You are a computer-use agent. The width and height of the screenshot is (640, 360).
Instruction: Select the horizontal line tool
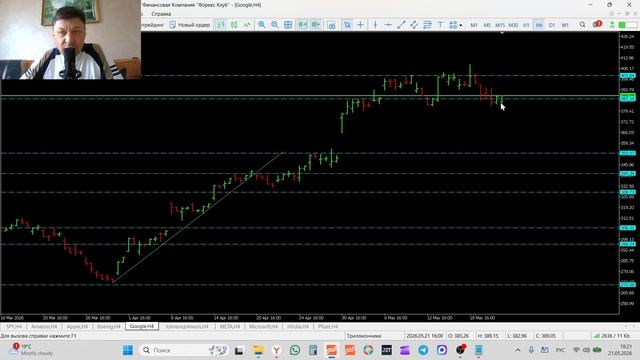click(x=388, y=25)
